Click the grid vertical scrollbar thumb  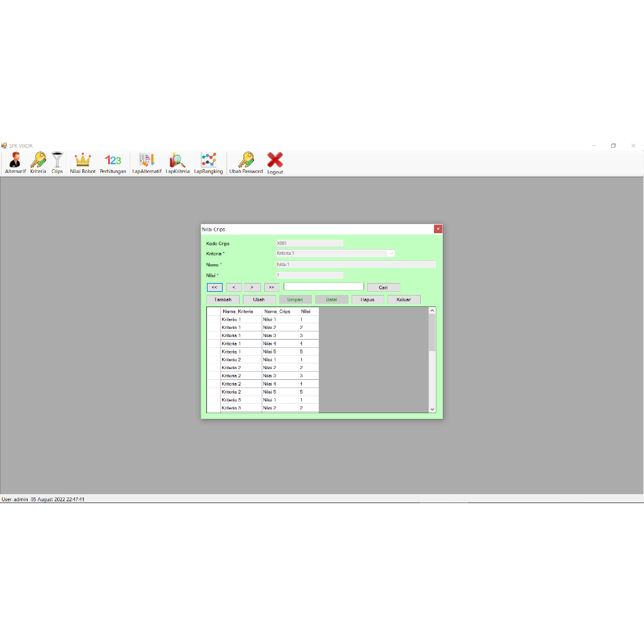click(x=432, y=333)
